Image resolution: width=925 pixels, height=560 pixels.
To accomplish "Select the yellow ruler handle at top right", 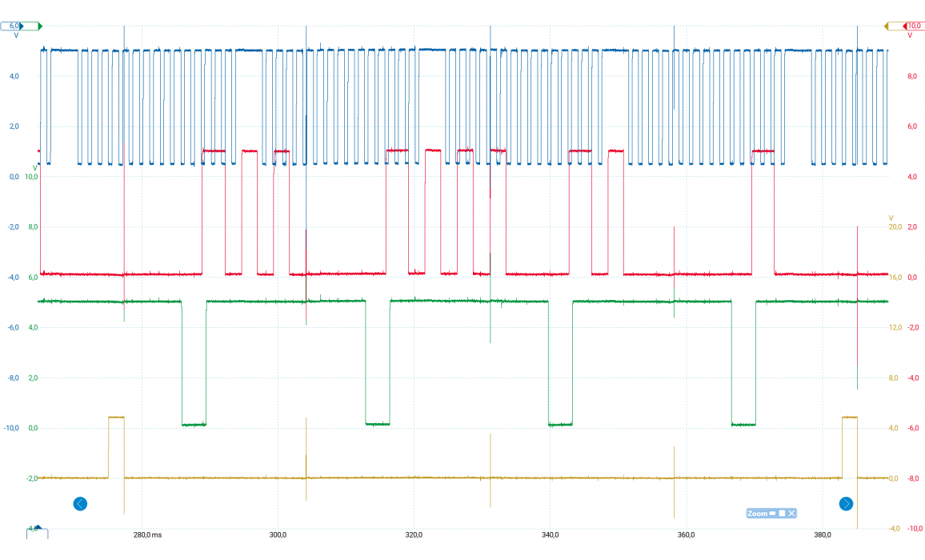I will click(x=887, y=26).
